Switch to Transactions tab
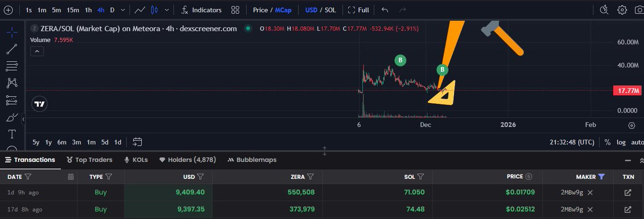The height and width of the screenshot is (219, 644). (30, 160)
